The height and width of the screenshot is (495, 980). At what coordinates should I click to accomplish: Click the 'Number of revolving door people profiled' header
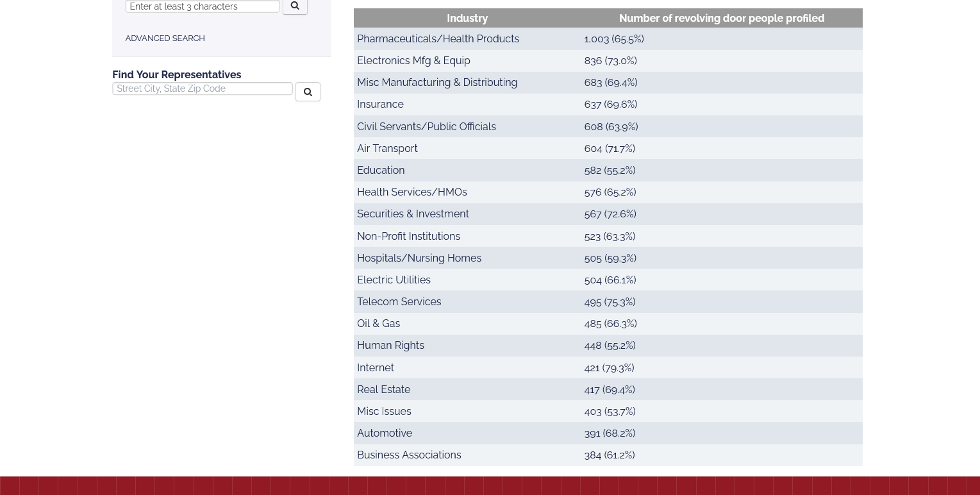[721, 18]
